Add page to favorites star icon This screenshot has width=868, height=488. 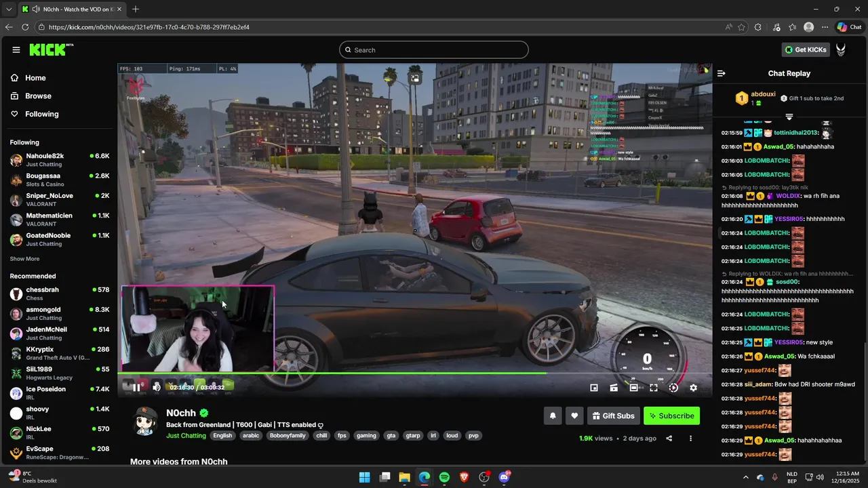click(x=741, y=27)
